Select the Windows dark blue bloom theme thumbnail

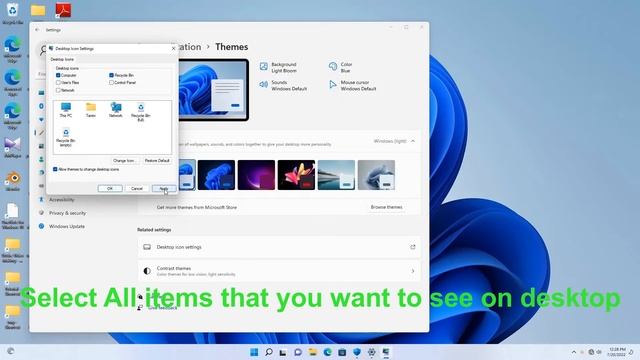[x=216, y=175]
